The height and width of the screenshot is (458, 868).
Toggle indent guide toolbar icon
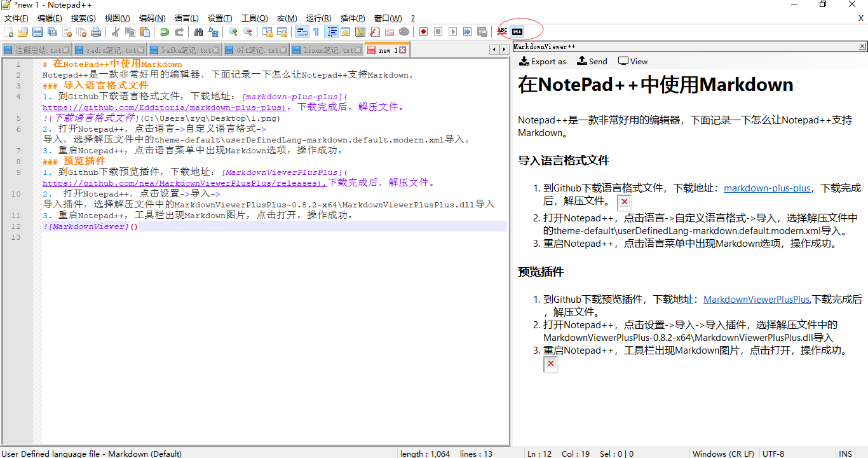[x=331, y=31]
